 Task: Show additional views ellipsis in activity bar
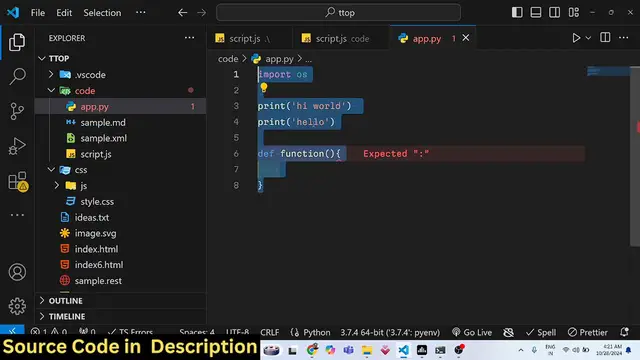click(x=17, y=215)
